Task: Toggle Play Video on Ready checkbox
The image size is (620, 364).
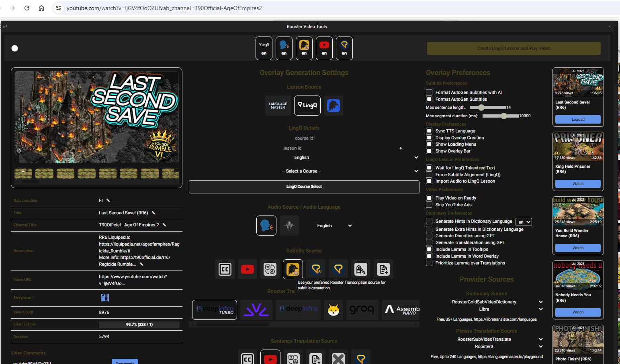Action: click(429, 198)
